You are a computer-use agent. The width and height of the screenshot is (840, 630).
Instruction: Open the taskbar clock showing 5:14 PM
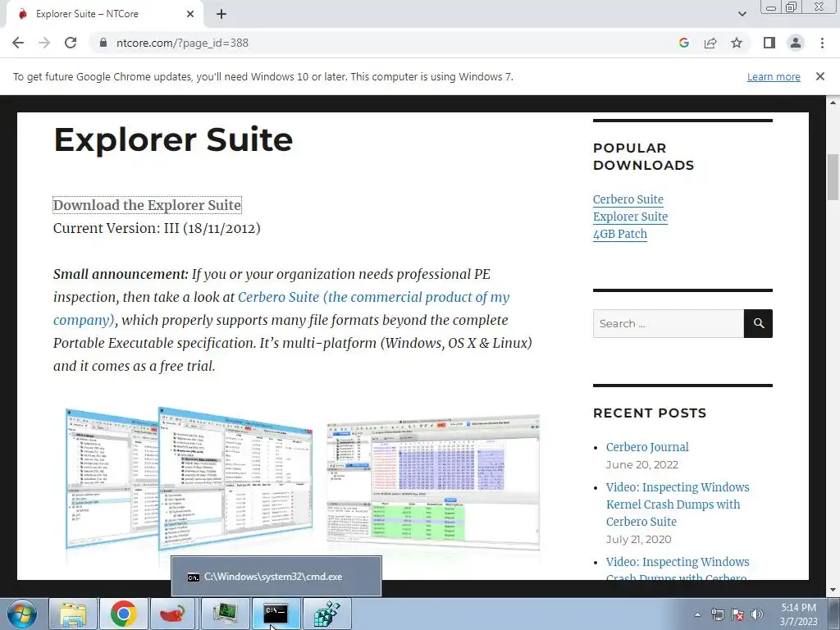(x=798, y=614)
